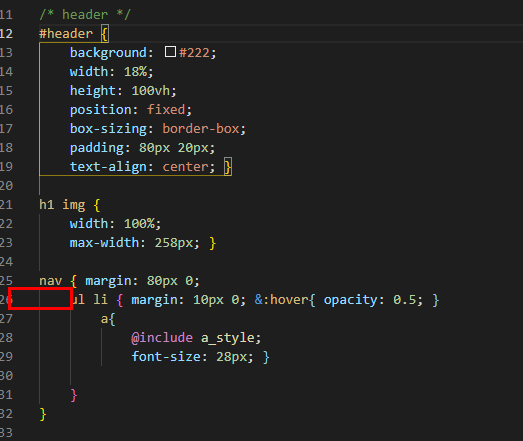Click the '0.5' opacity value
Screen dimensions: 523x441
point(405,300)
